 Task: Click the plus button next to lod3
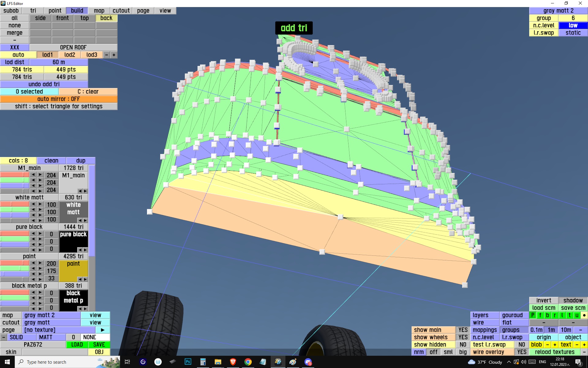(x=114, y=55)
